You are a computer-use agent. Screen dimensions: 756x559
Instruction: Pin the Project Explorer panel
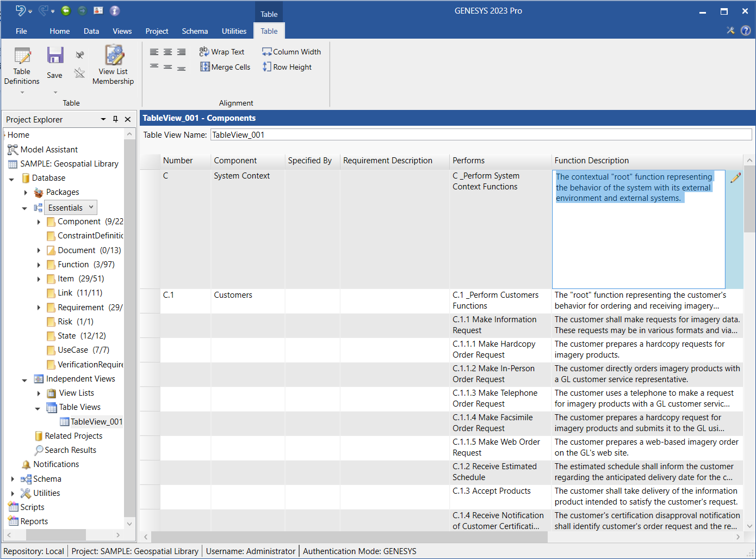coord(115,119)
